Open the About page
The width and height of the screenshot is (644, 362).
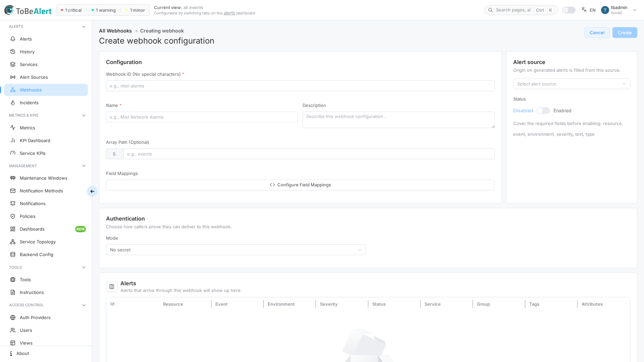[x=46, y=353]
